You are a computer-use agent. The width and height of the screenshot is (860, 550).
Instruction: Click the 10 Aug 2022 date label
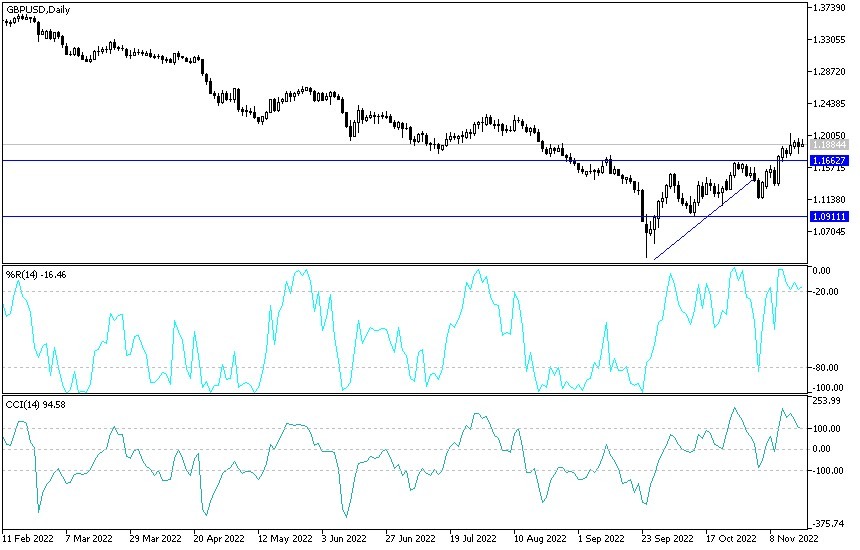point(540,538)
